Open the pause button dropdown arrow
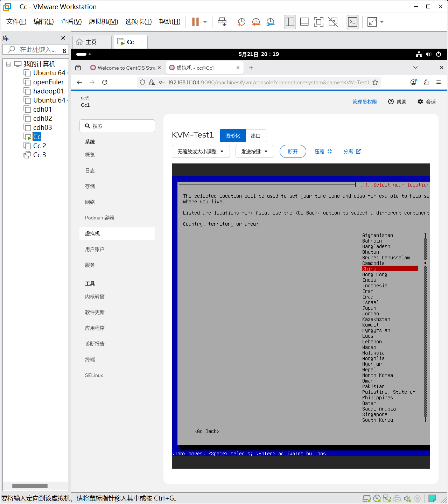Screen dimensions: 448x504 [205, 22]
